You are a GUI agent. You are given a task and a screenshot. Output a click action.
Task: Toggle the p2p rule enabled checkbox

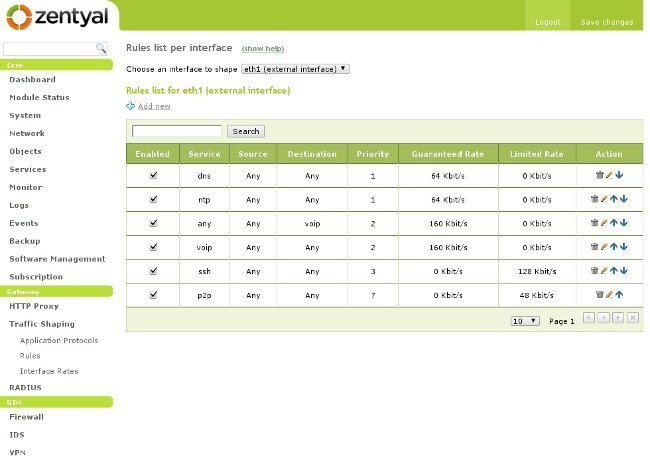tap(153, 294)
